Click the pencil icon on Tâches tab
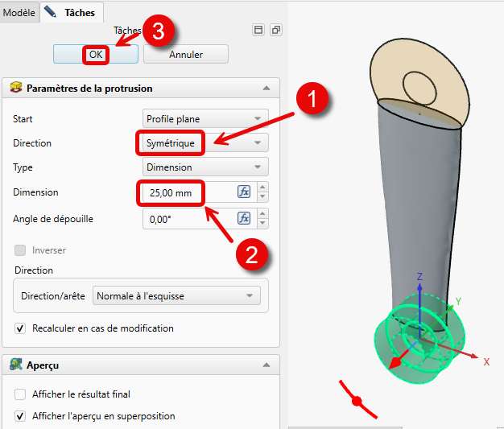Viewport: 504px width, 429px height. tap(50, 11)
